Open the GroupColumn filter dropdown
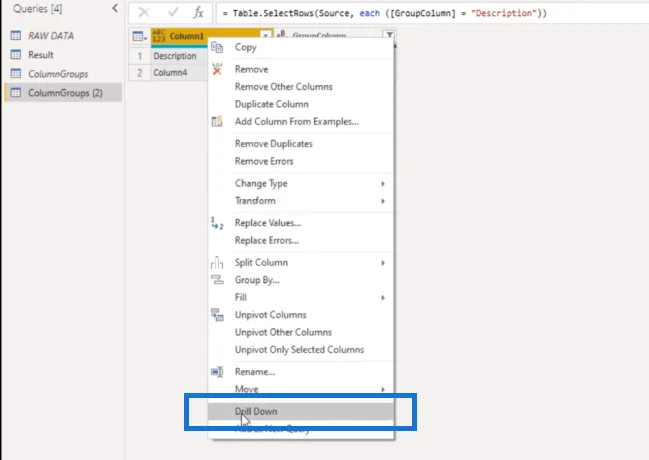Screen dimensions: 649x460 click(389, 35)
